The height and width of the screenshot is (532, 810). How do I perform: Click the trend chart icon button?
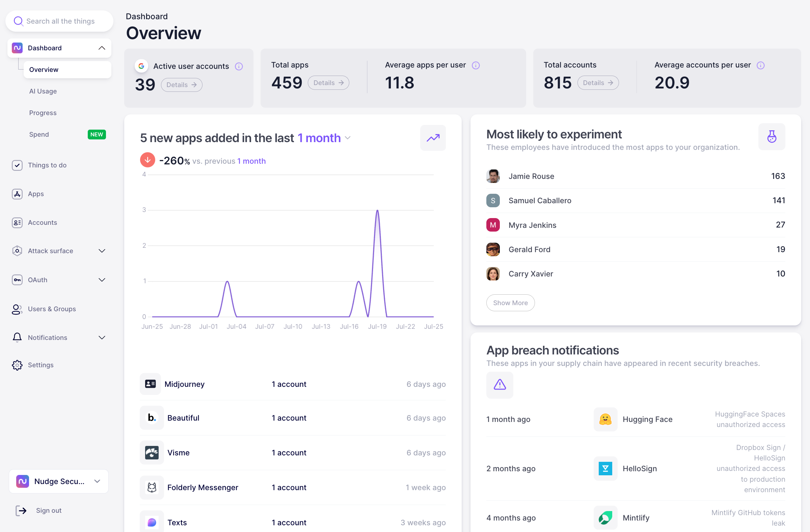pos(433,138)
